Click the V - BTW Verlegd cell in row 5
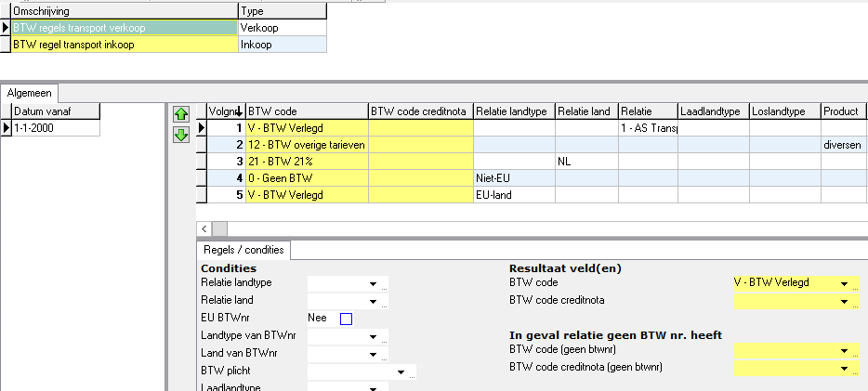868x391 pixels. 307,195
